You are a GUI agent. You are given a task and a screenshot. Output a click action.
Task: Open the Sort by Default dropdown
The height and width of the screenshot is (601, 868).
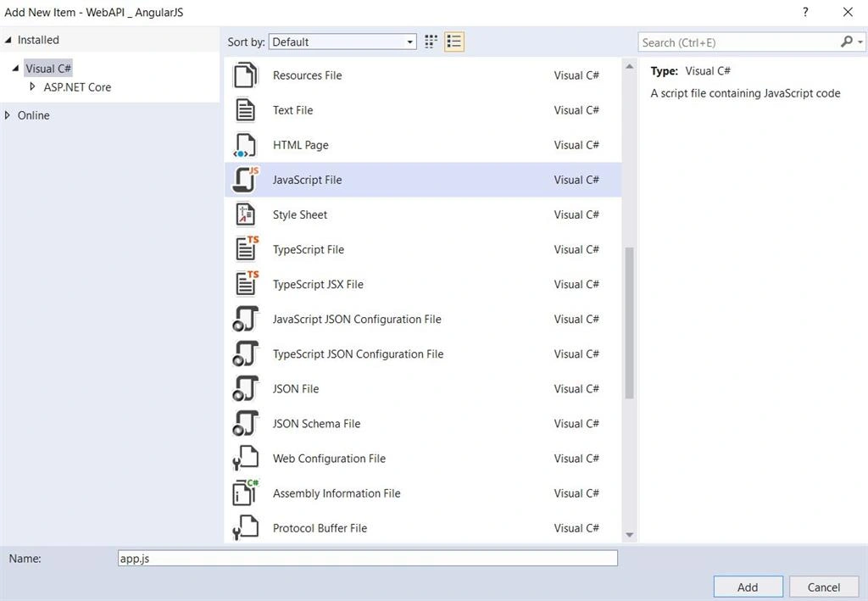pos(342,42)
